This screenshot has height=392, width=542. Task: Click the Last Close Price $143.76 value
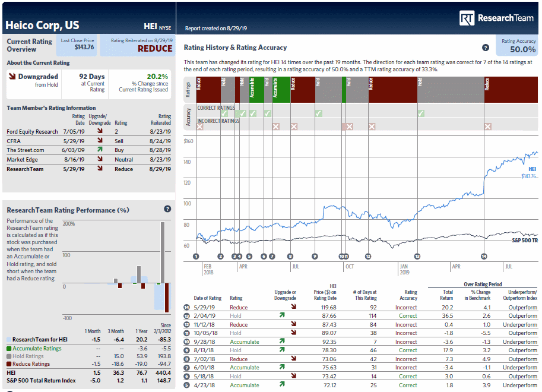click(84, 47)
